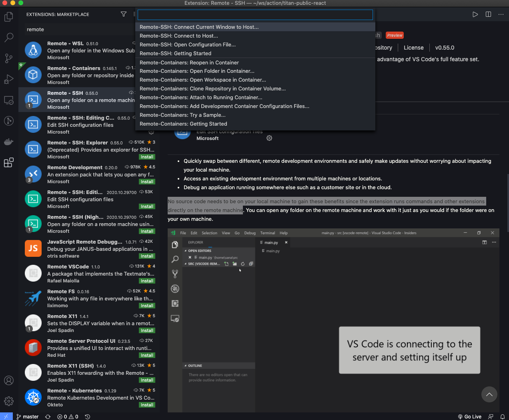Viewport: 509px width, 420px height.
Task: Select Remote-Containers: Reopen in Container
Action: [255, 62]
